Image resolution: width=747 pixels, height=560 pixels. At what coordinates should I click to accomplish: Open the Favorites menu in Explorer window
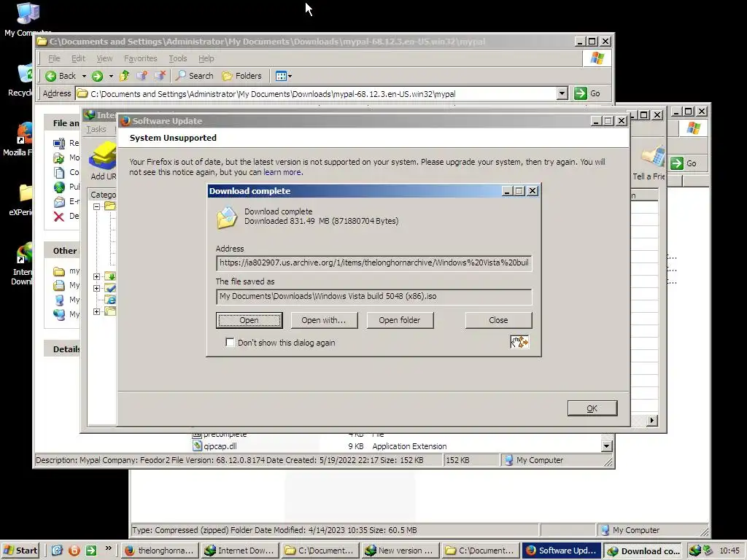(141, 58)
